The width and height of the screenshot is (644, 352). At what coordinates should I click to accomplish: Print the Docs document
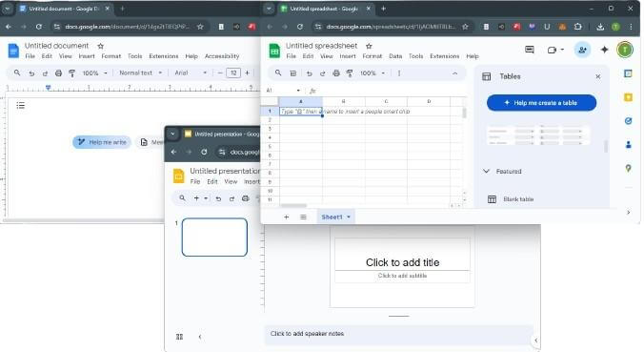[x=58, y=73]
